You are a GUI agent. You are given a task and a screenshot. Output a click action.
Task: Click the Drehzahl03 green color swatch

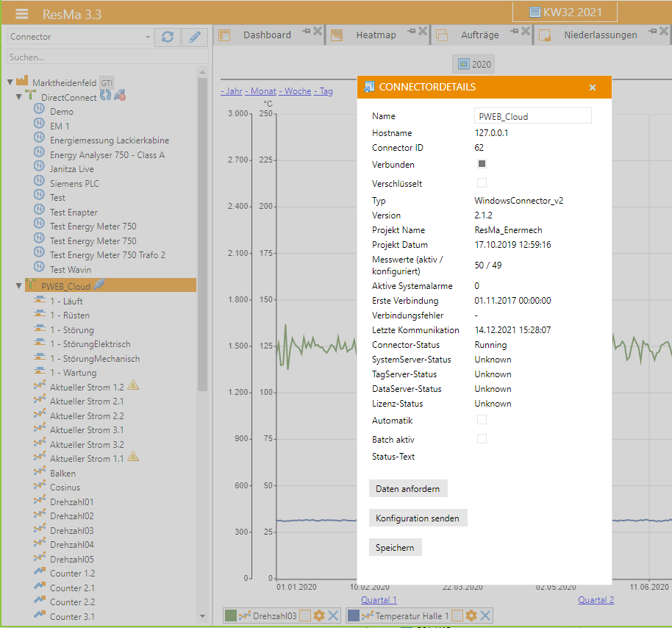230,615
